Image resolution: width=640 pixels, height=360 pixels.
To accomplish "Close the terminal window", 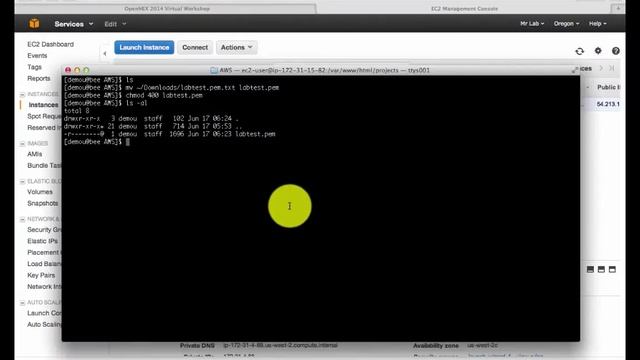I will 68,70.
